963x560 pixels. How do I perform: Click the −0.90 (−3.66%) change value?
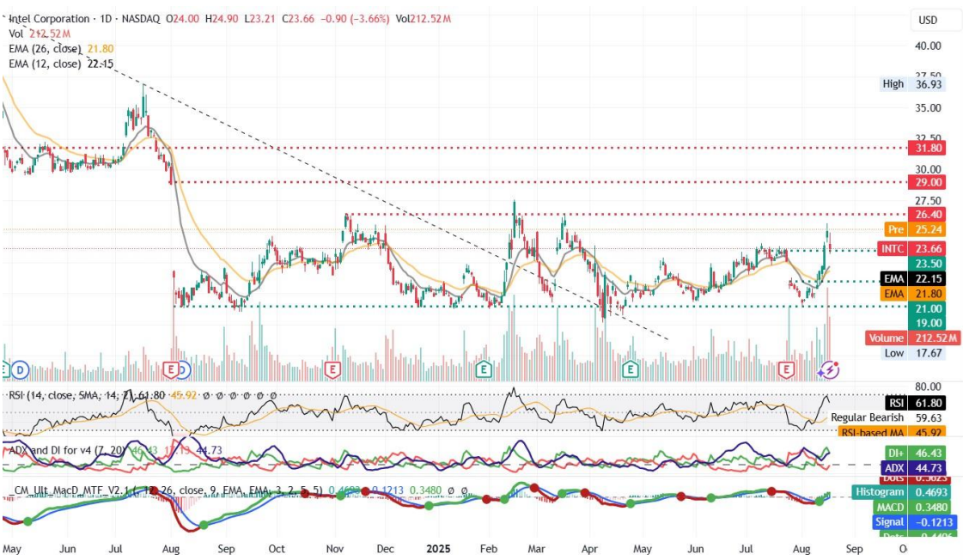(354, 19)
